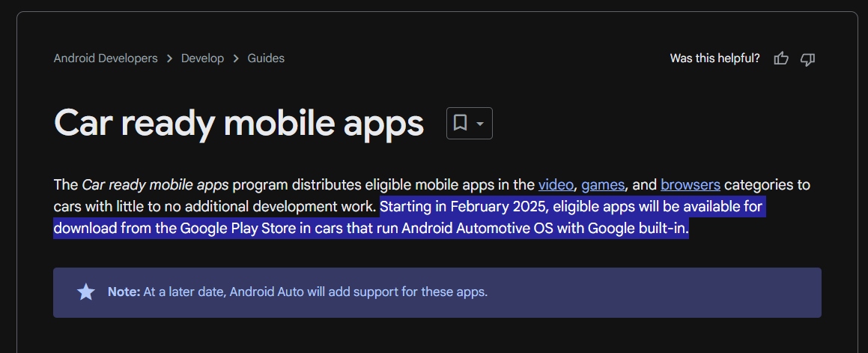
Task: Click the chevron between Develop and Guides
Action: (236, 58)
